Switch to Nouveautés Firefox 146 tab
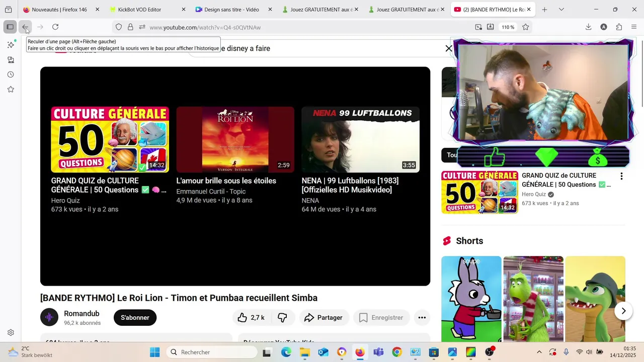Screen dimensions: 644x362 [x=61, y=10]
